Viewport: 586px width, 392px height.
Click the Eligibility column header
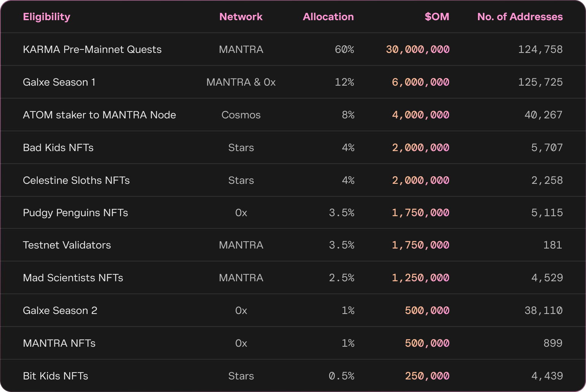[x=46, y=17]
